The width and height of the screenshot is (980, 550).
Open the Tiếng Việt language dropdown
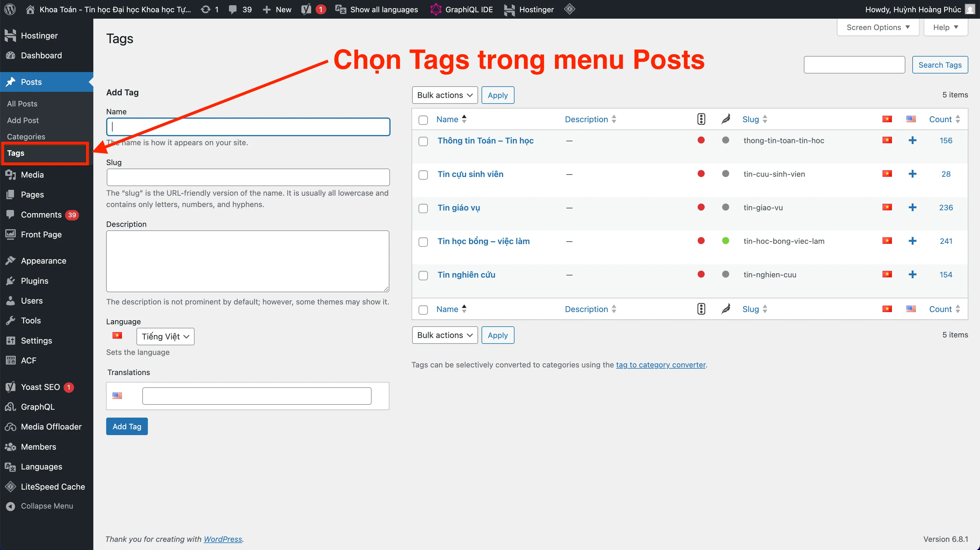point(165,337)
